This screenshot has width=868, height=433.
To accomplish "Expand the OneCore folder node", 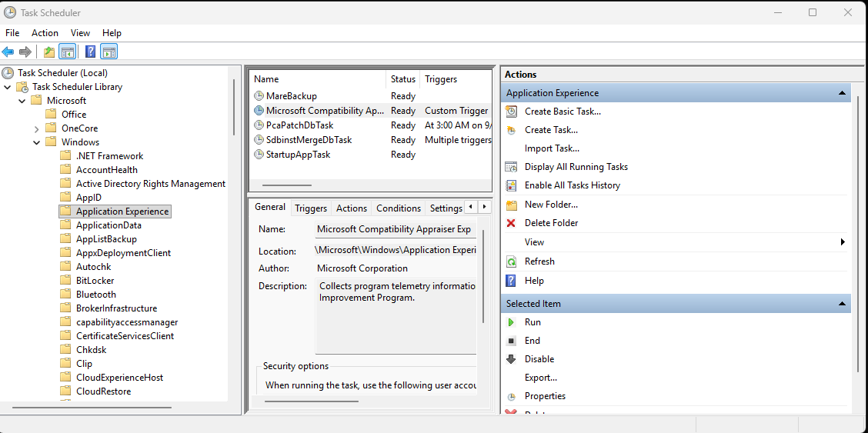I will [36, 128].
